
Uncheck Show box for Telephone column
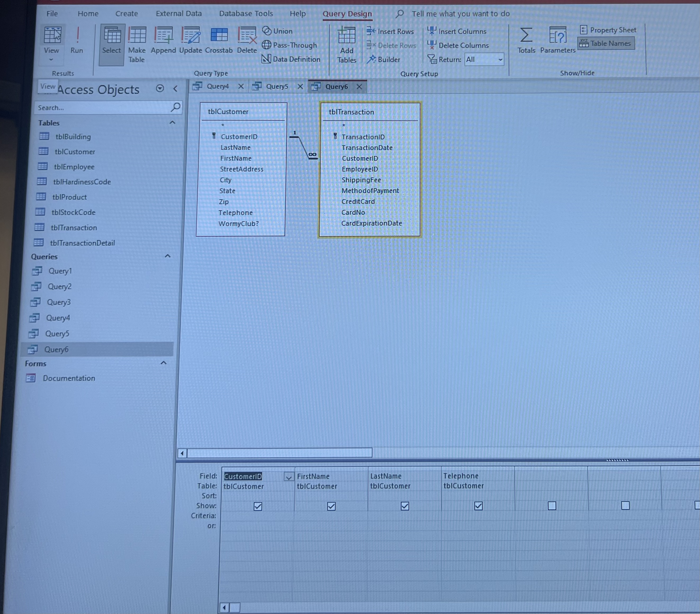click(478, 506)
